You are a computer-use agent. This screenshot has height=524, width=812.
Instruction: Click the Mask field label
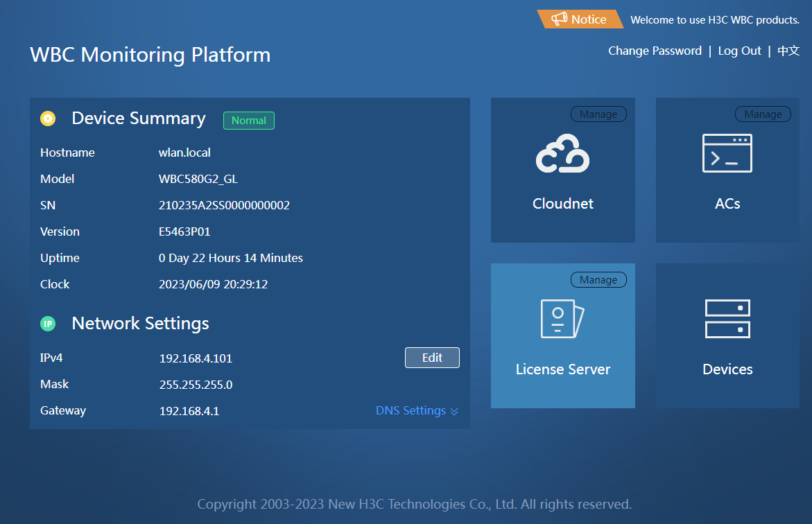pyautogui.click(x=54, y=384)
